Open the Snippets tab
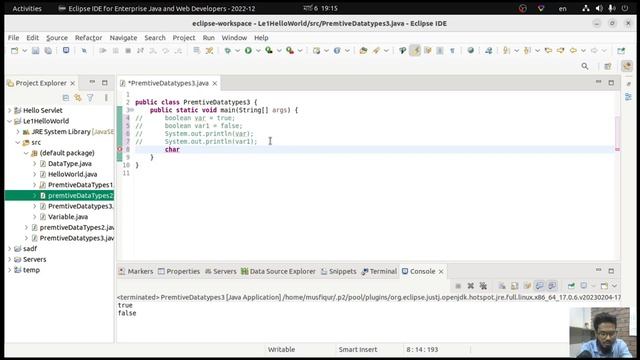The height and width of the screenshot is (360, 640). click(x=338, y=271)
